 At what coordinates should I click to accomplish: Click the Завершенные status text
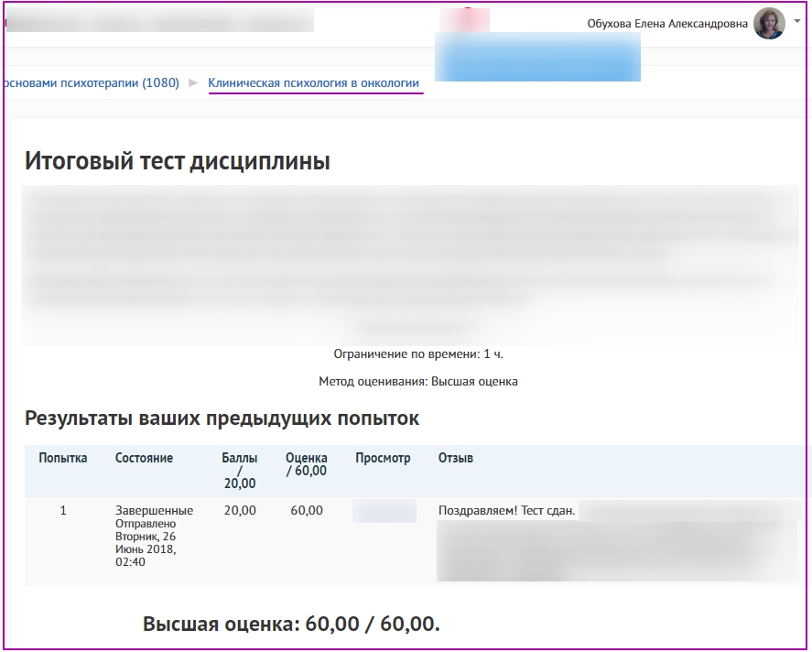(154, 511)
